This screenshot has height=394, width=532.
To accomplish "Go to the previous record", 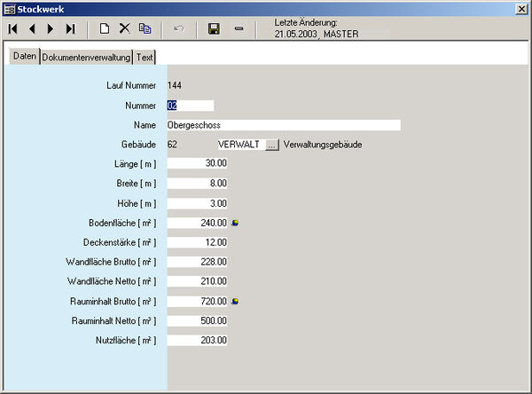I will [33, 29].
